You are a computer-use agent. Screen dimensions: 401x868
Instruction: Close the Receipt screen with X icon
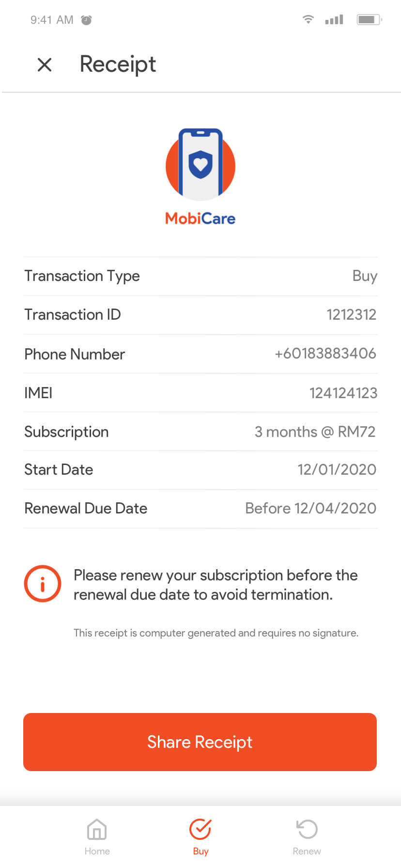(x=45, y=64)
